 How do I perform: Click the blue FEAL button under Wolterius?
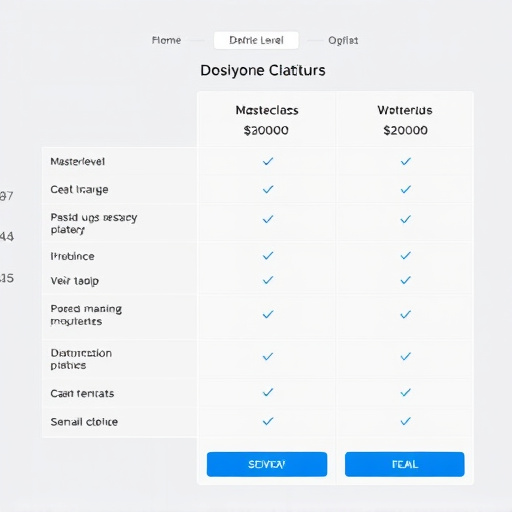[405, 464]
